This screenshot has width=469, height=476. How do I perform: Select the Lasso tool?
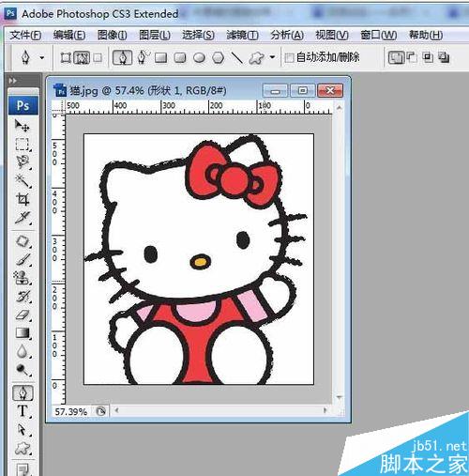tap(23, 162)
